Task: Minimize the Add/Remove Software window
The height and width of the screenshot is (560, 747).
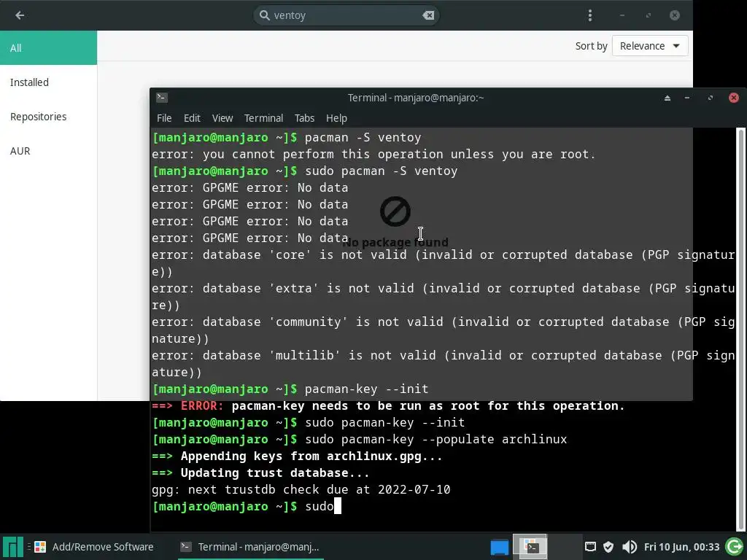Action: (x=622, y=15)
